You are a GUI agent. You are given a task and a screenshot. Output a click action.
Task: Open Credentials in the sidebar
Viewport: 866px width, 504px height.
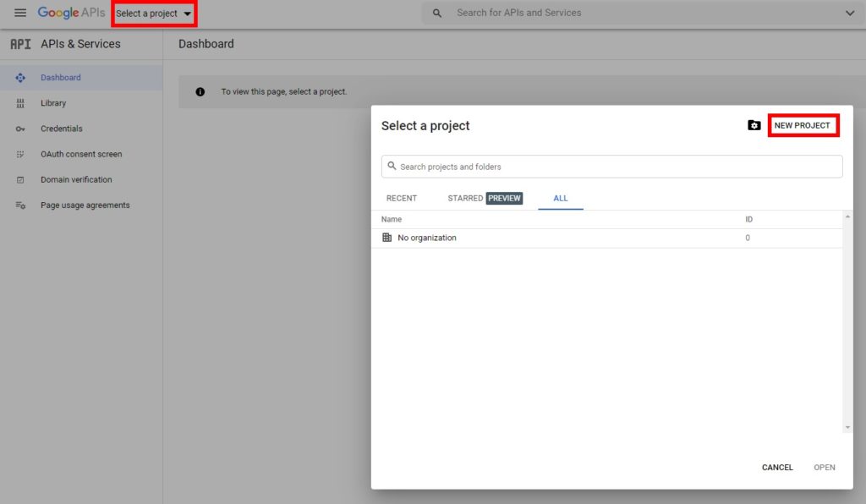coord(81,129)
